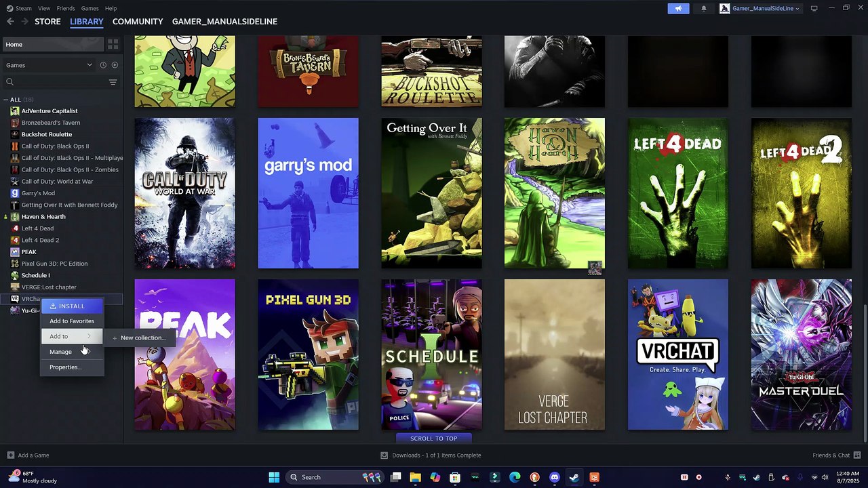Screen dimensions: 868x488
Task: Open Downloads 1 of 1 Items Complete
Action: coord(431,455)
